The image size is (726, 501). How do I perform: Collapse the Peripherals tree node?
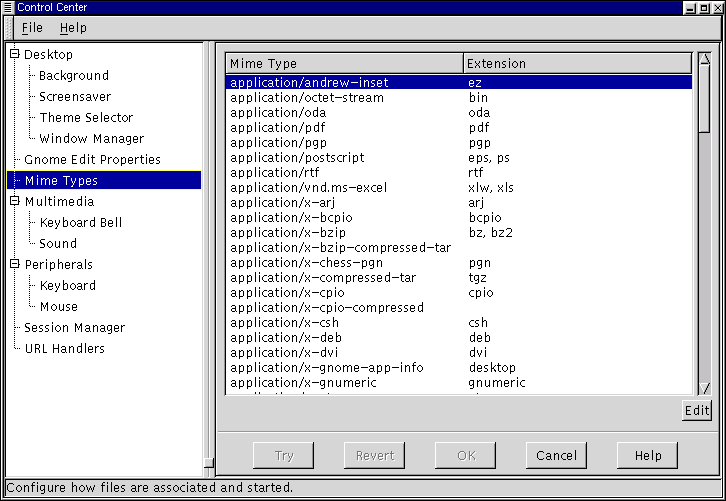(15, 264)
